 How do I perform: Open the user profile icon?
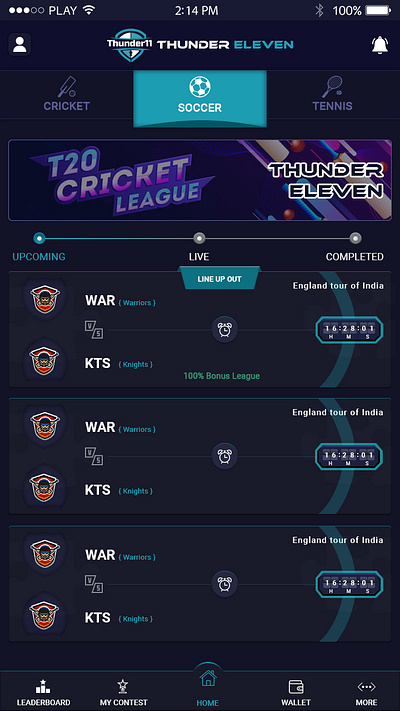pyautogui.click(x=20, y=44)
